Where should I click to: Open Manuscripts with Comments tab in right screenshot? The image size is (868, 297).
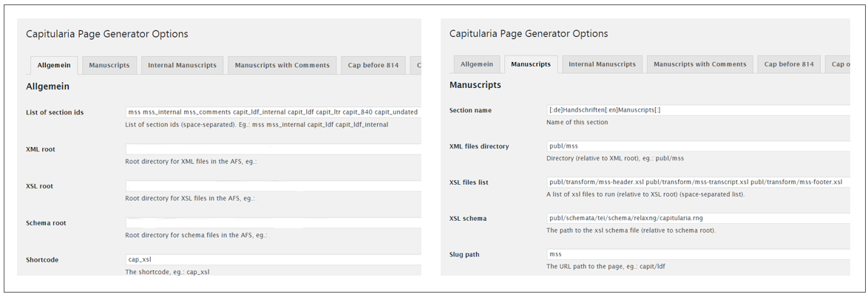tap(699, 64)
